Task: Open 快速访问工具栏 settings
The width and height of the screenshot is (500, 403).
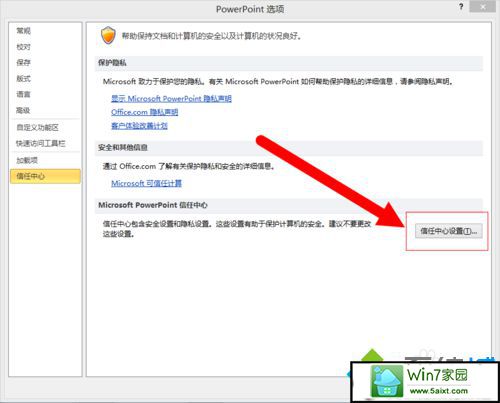Action: tap(41, 143)
